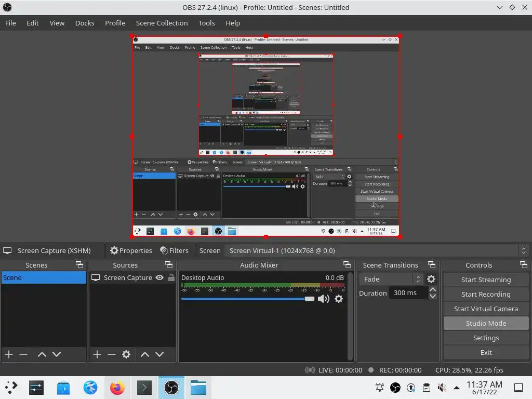Screen dimensions: 532x399
Task: Add a new scene with plus icon
Action: pyautogui.click(x=9, y=354)
